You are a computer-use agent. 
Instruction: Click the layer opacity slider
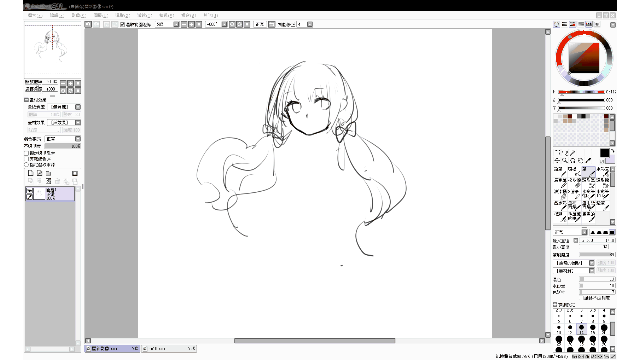(62, 146)
